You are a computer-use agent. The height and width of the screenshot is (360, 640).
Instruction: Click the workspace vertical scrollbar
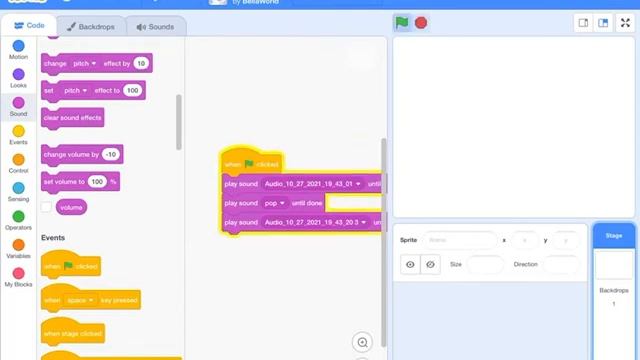pos(384,242)
